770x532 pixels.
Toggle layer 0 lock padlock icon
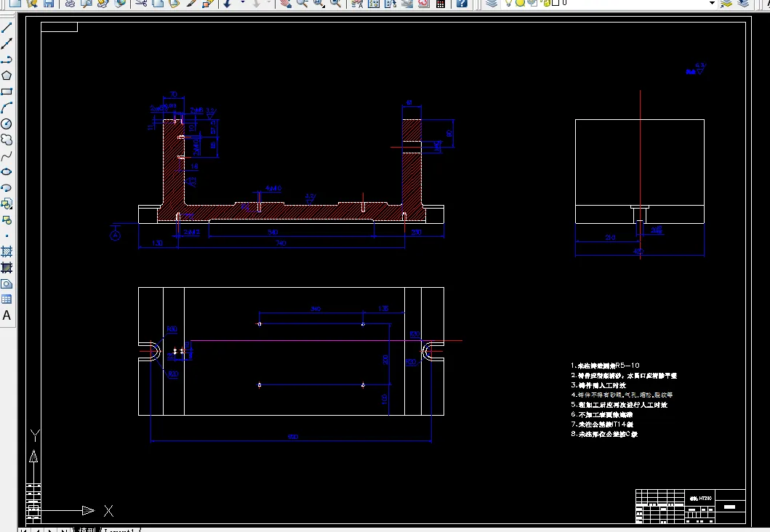tap(546, 2)
